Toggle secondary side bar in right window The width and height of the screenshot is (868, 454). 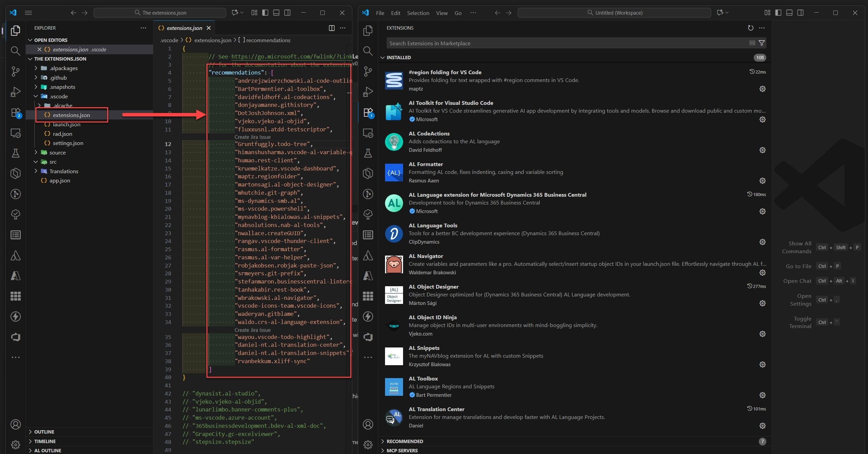[x=800, y=13]
